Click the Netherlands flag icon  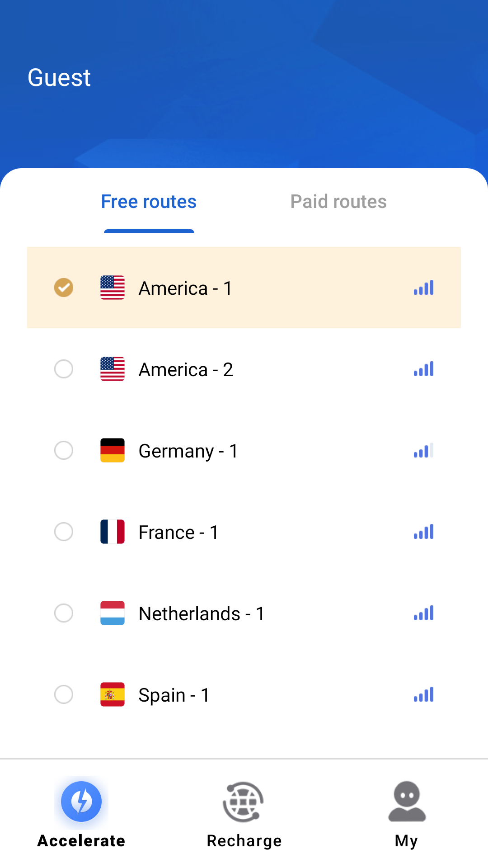(x=113, y=613)
